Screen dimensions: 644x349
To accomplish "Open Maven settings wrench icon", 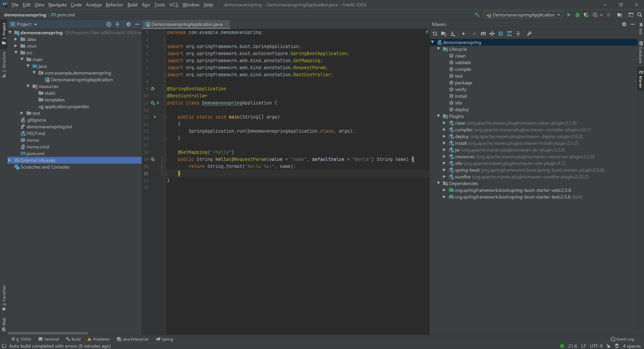I will click(529, 34).
